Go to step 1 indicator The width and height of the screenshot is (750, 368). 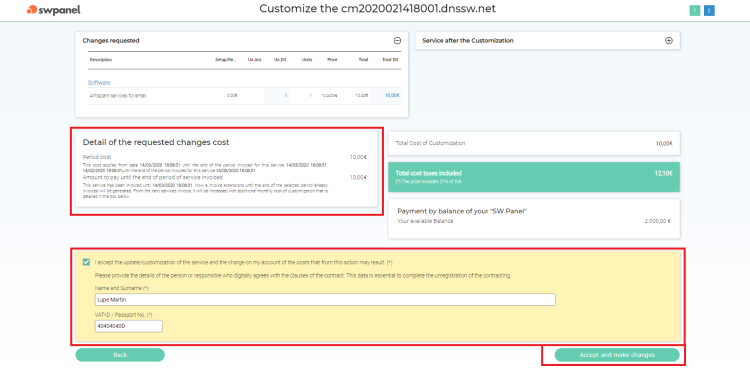coord(695,11)
